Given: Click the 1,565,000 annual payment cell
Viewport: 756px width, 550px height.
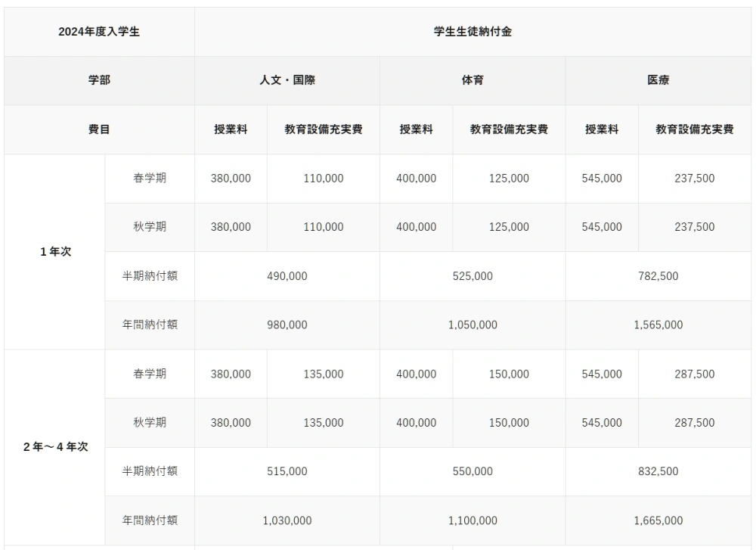Looking at the screenshot, I should 658,325.
